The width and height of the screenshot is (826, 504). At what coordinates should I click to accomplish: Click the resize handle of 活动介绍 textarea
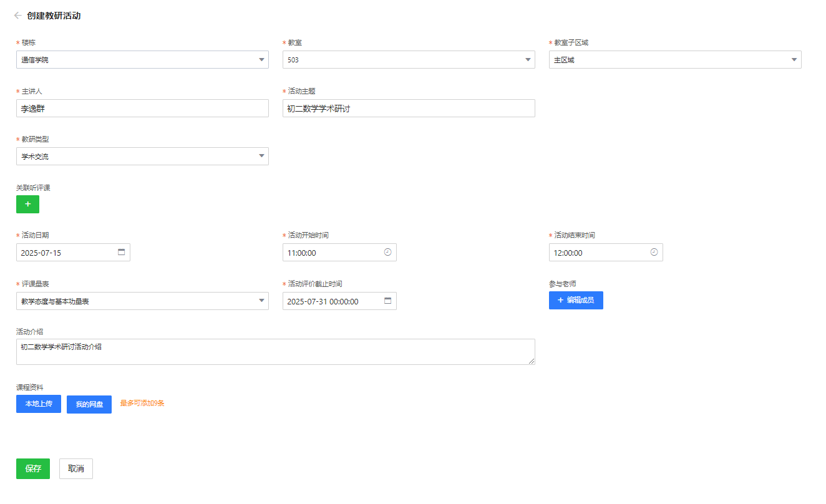click(532, 361)
